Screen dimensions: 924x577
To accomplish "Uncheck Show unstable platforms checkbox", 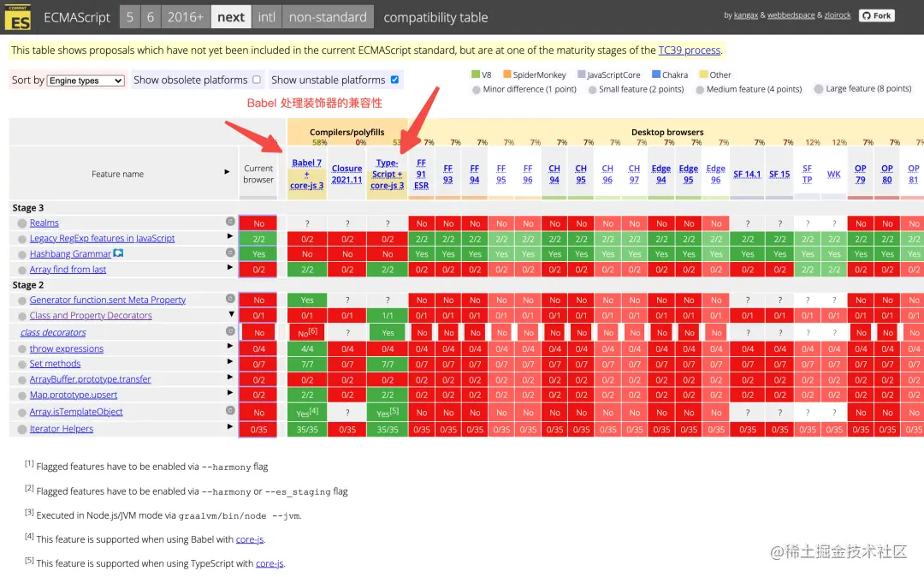I will [394, 80].
